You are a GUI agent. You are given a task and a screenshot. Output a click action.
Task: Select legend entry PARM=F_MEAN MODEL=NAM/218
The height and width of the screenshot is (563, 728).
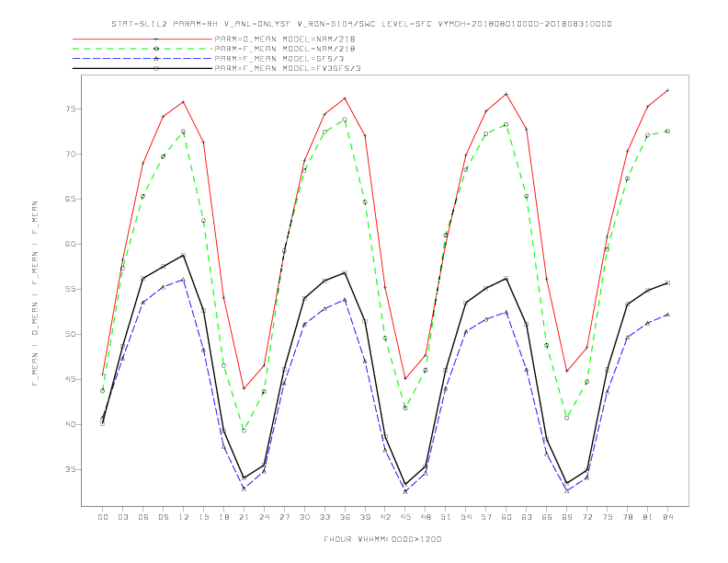(x=285, y=49)
